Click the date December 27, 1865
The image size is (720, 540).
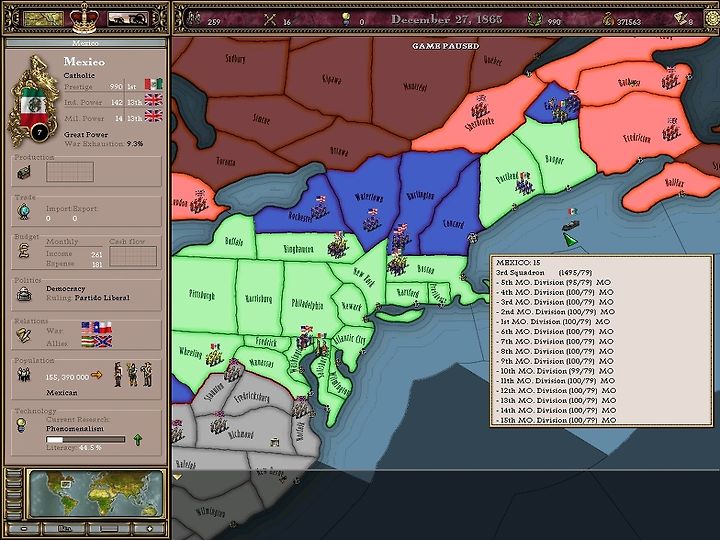coord(446,19)
